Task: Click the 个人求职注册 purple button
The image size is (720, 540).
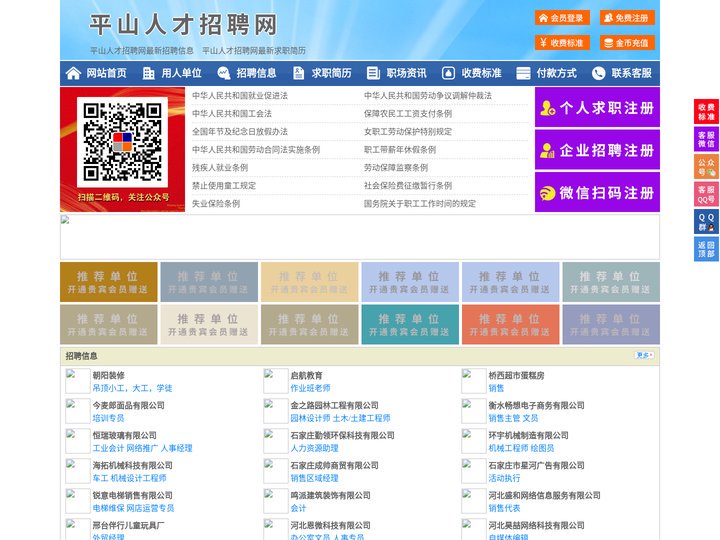Action: coord(597,107)
